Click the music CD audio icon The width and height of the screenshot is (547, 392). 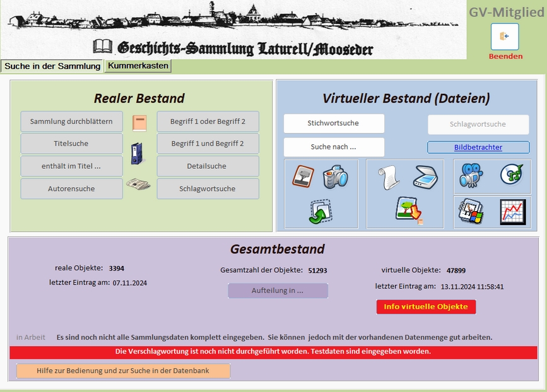[512, 175]
